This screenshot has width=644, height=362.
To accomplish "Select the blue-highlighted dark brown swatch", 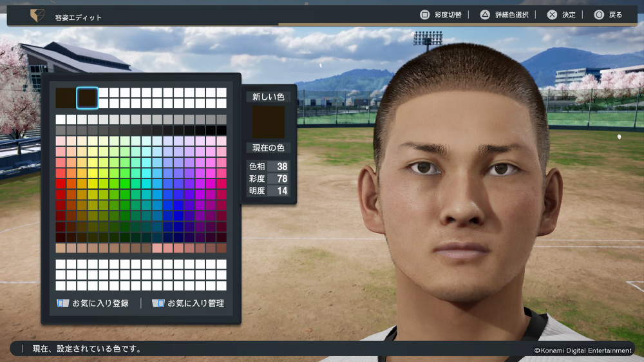I will [x=87, y=98].
